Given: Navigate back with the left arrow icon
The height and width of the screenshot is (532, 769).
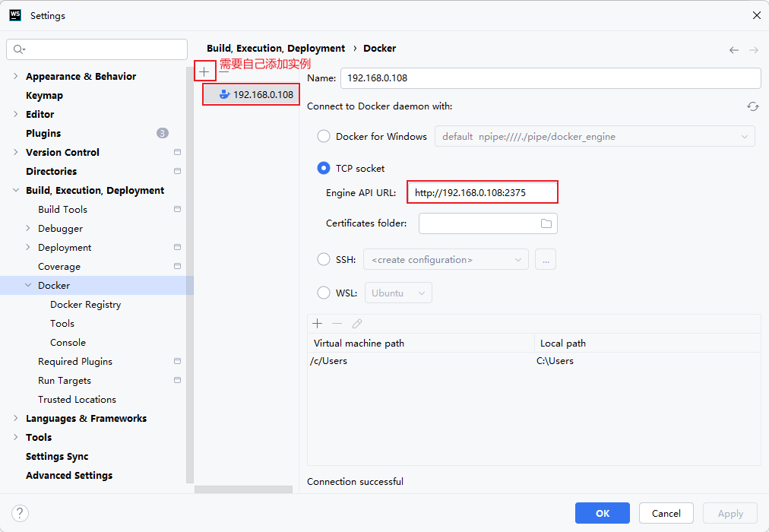Looking at the screenshot, I should coord(733,50).
